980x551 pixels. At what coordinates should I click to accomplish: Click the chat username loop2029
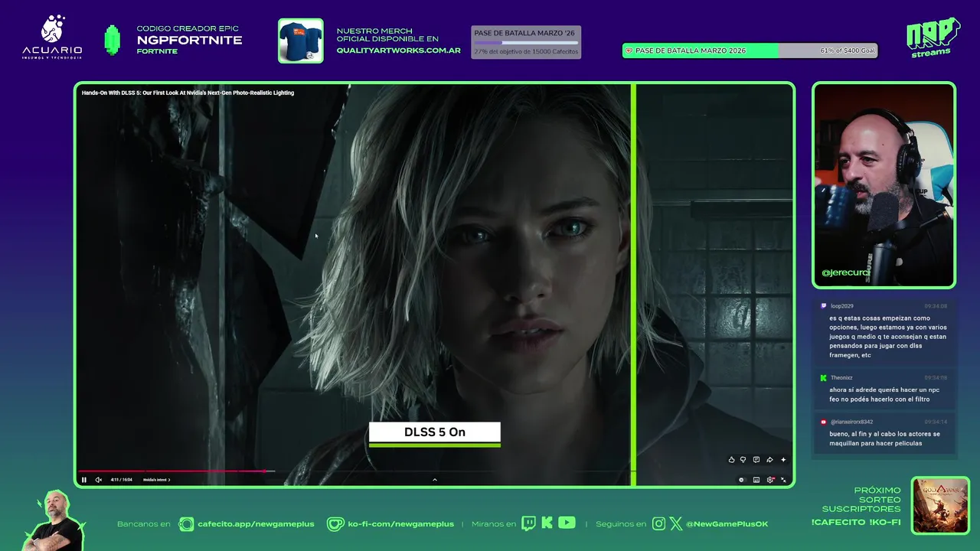click(x=842, y=306)
